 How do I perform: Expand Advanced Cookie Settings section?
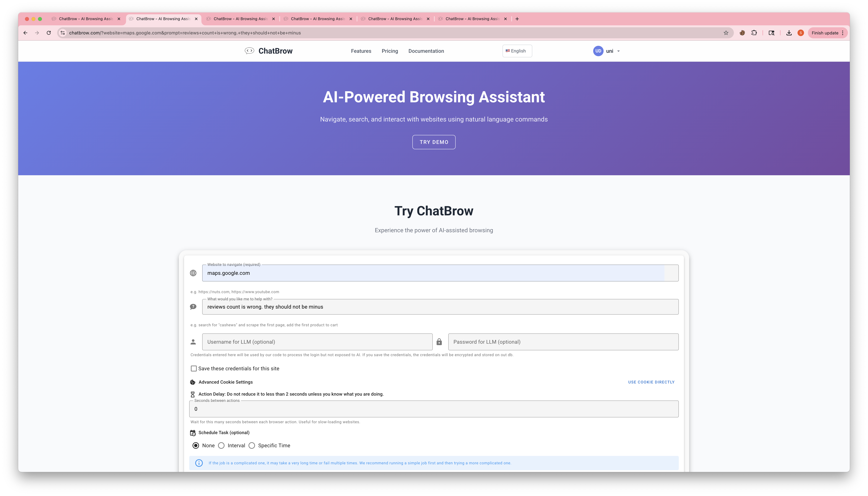tap(225, 382)
